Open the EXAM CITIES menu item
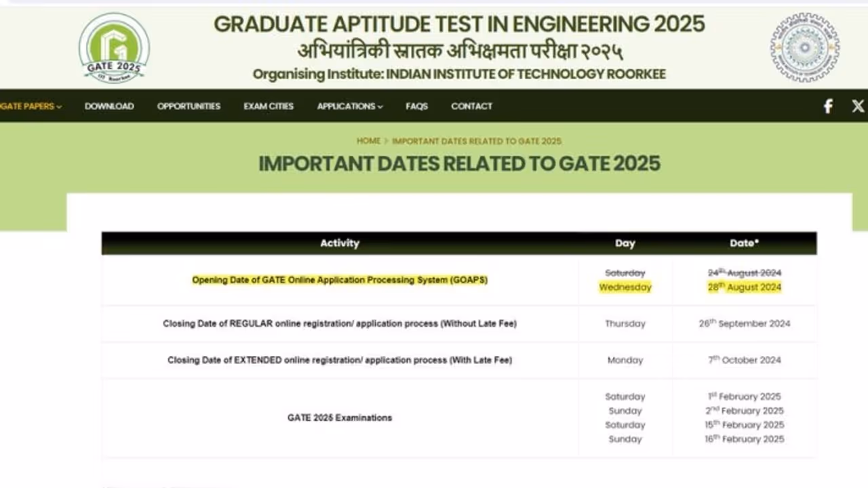The height and width of the screenshot is (488, 868). pos(269,106)
